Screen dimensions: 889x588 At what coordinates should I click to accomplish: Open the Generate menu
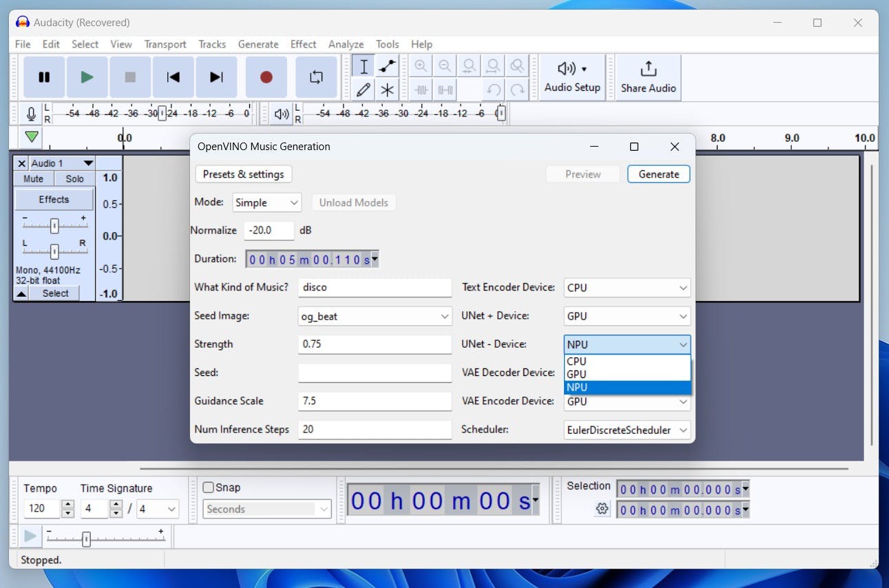tap(258, 44)
